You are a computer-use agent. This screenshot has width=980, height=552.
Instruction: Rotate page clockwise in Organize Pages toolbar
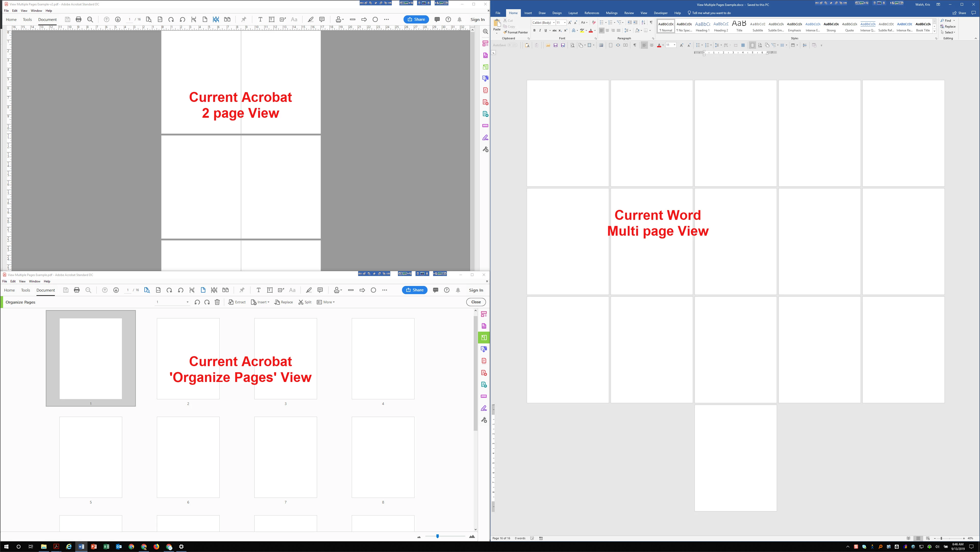(207, 302)
